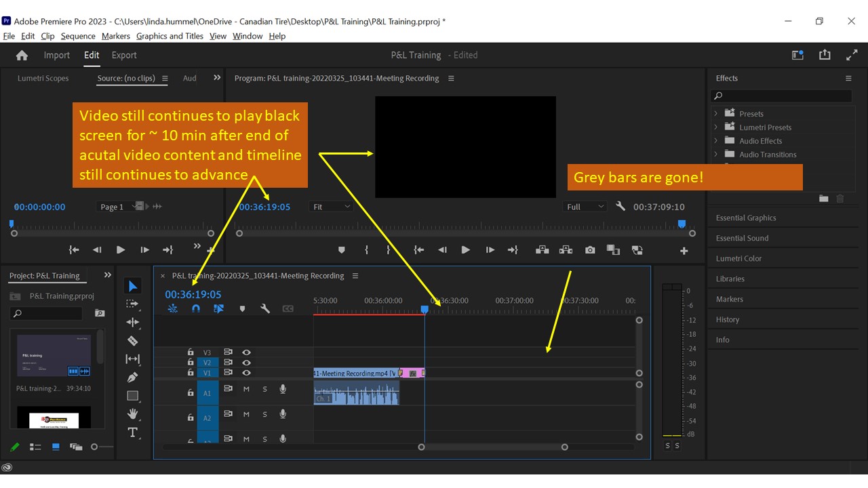This screenshot has width=868, height=488.
Task: Click the Closed Captions icon on the timeline
Action: click(288, 308)
